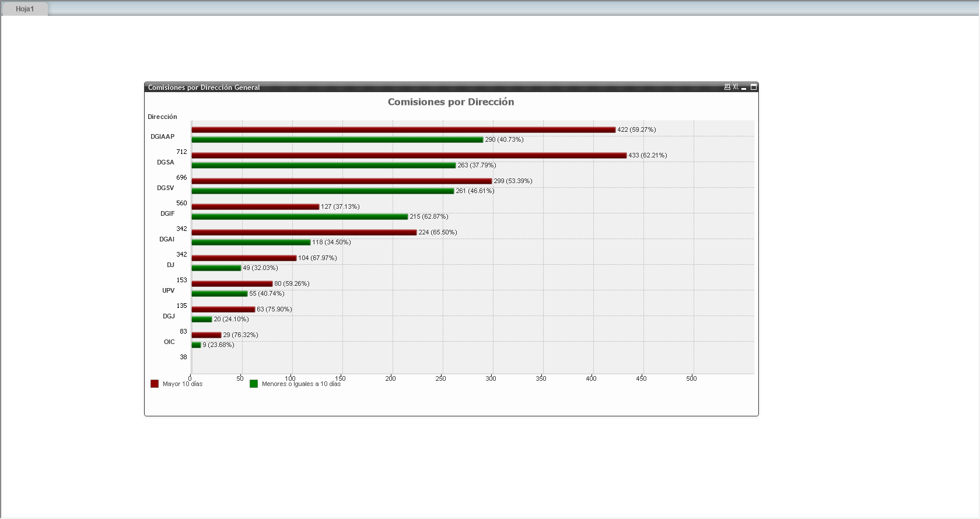Click the total value 696
This screenshot has height=519, width=980.
click(x=181, y=177)
